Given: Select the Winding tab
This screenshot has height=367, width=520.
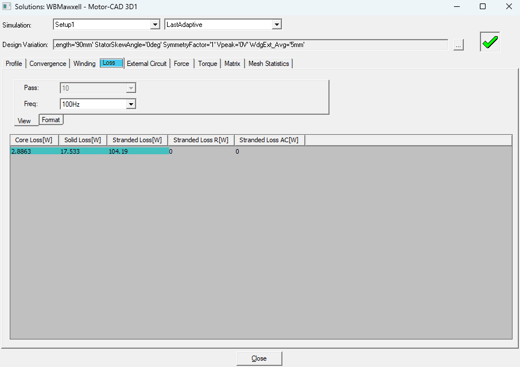Looking at the screenshot, I should point(84,63).
